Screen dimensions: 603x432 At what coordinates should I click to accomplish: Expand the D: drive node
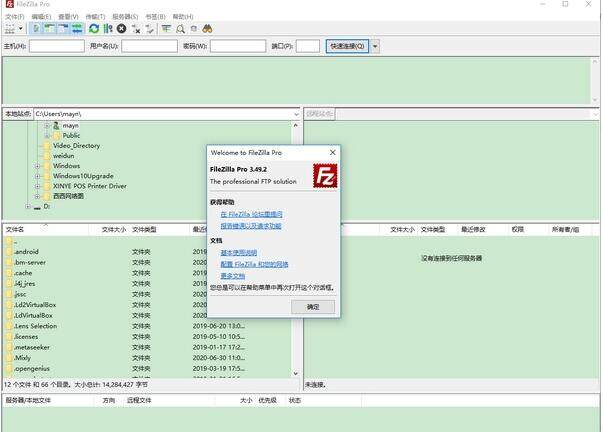(x=28, y=207)
